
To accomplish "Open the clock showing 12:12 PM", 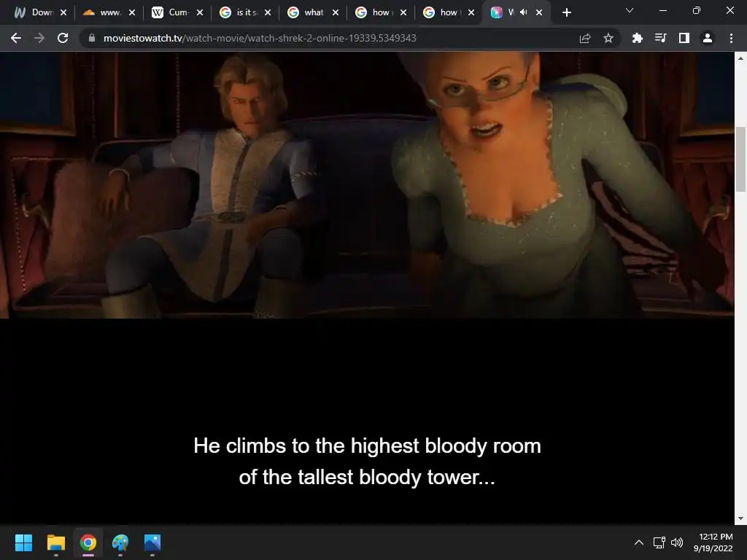I will click(713, 542).
